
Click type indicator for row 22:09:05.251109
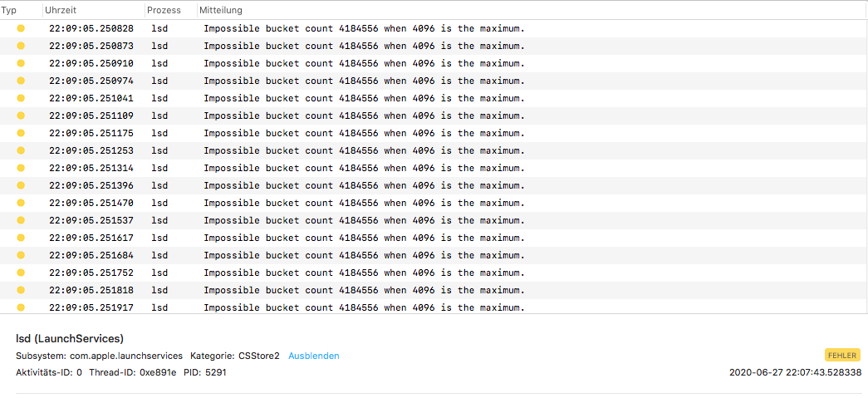coord(21,115)
